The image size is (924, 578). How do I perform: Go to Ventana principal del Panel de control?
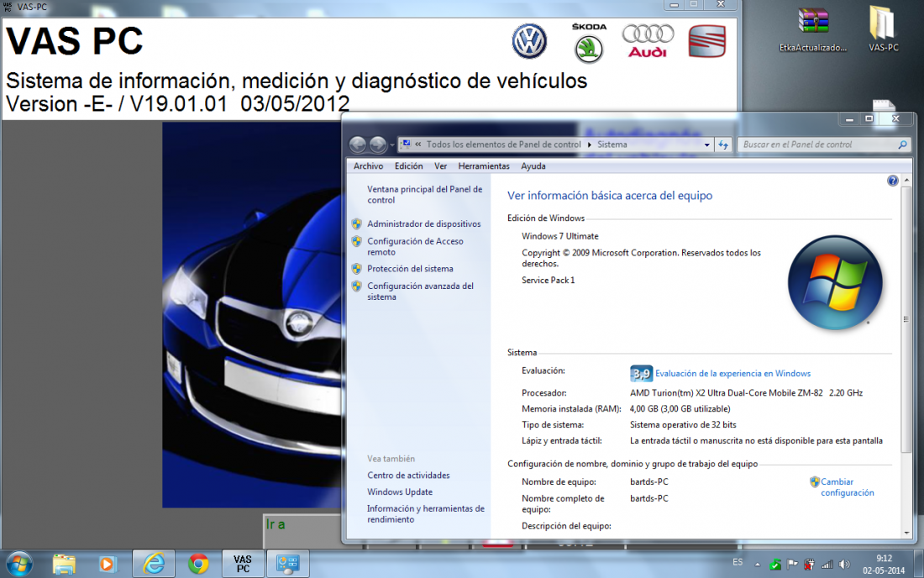tap(424, 194)
